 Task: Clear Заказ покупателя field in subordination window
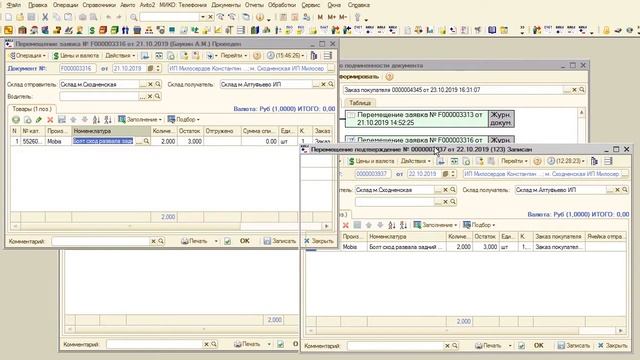tap(574, 89)
